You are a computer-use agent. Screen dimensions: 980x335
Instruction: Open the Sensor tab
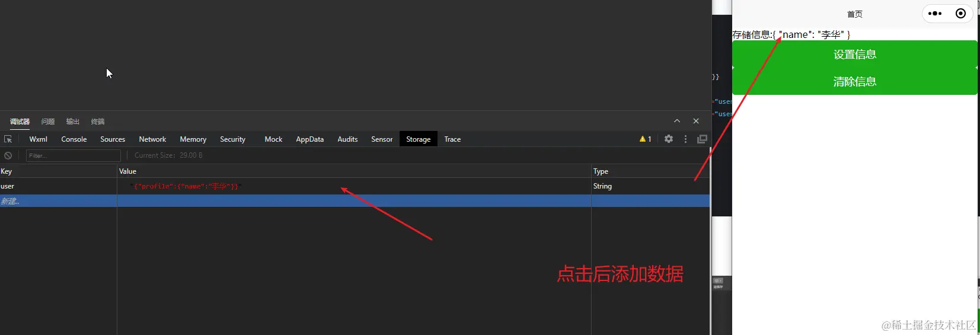pyautogui.click(x=382, y=139)
